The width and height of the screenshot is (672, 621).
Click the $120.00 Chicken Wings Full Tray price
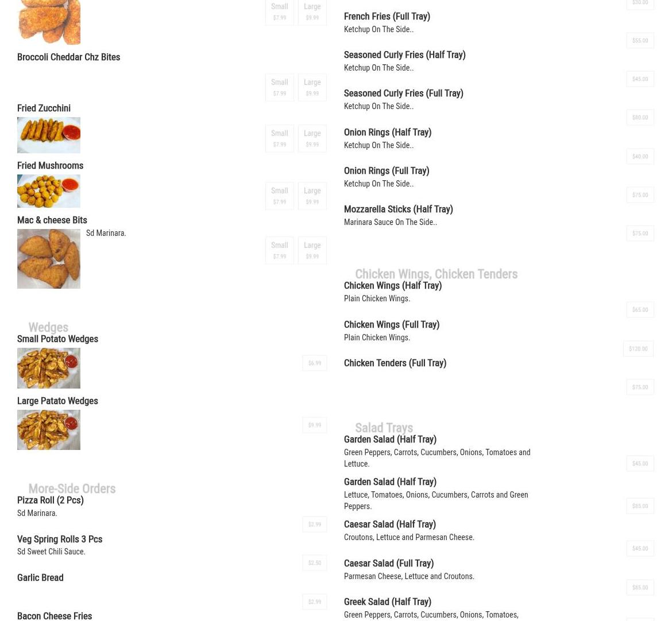tap(638, 348)
